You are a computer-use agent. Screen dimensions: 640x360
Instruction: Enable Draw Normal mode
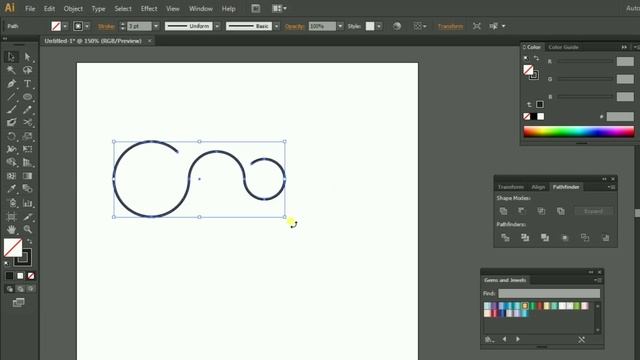click(9, 289)
